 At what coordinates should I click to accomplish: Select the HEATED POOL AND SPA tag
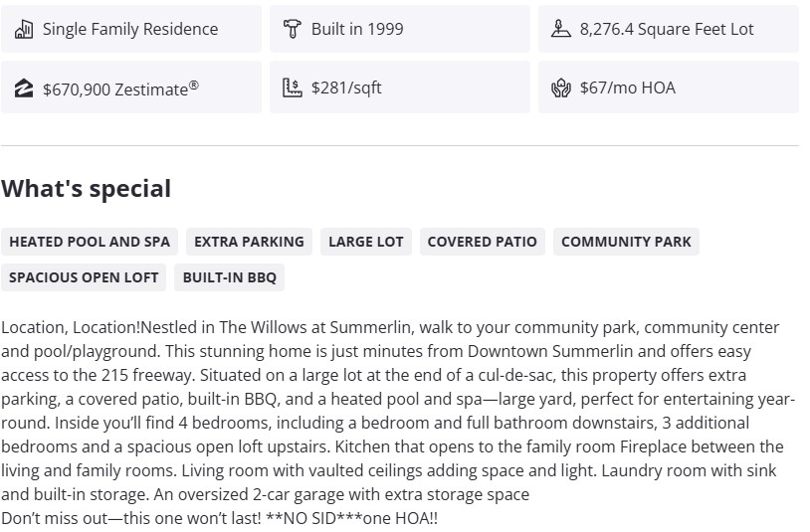pos(90,242)
